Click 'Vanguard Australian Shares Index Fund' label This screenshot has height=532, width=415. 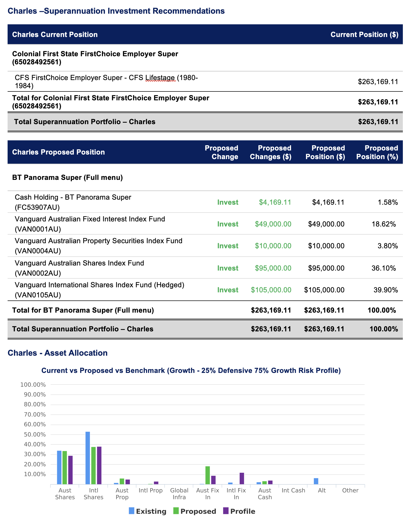(79, 268)
